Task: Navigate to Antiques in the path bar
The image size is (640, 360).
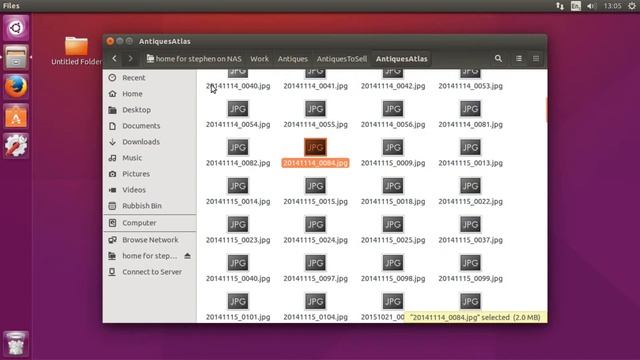Action: [293, 59]
